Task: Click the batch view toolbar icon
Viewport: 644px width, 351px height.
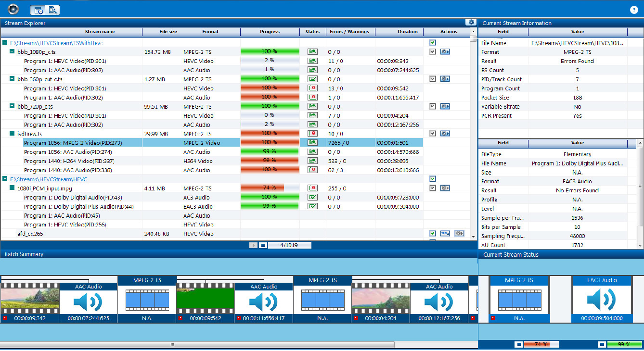Action: tap(38, 10)
